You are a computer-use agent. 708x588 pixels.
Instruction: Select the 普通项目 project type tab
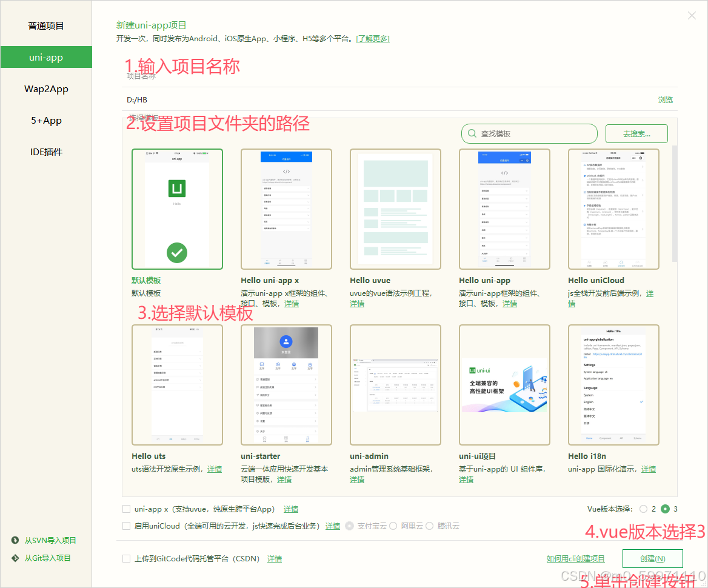tap(46, 25)
